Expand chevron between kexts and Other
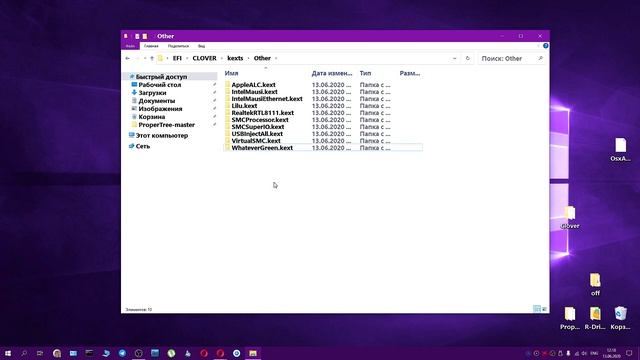 click(248, 58)
